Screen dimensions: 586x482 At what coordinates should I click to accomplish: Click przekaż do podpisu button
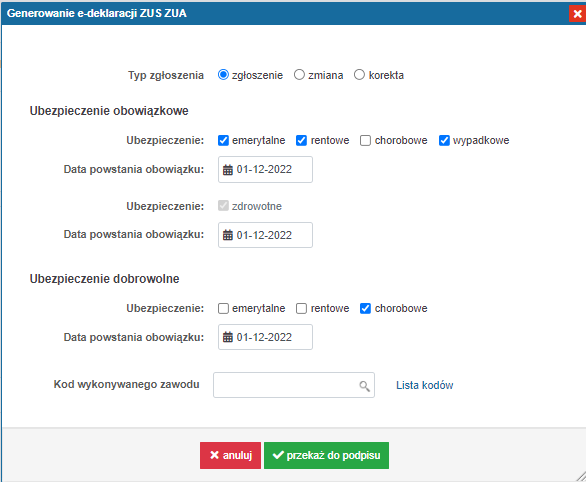coord(326,455)
